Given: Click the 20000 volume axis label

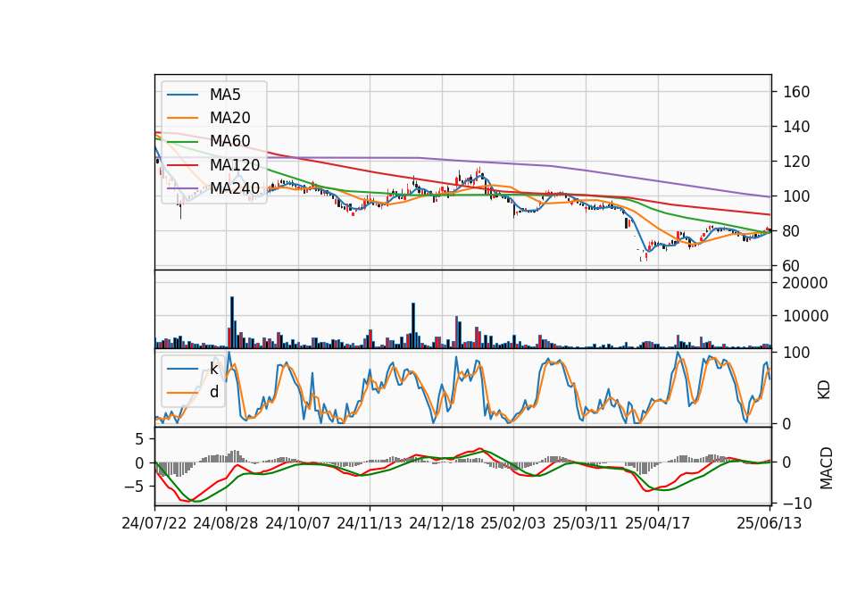Looking at the screenshot, I should click(805, 283).
